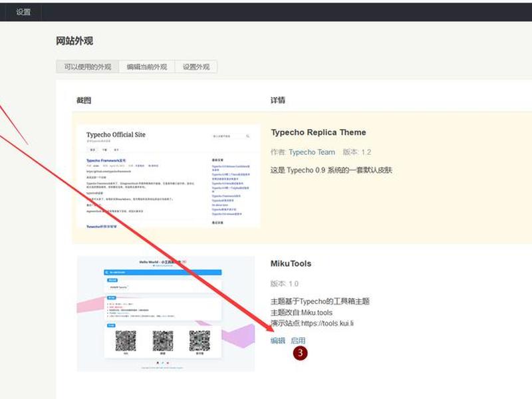Open the 设置外观 tab

196,67
